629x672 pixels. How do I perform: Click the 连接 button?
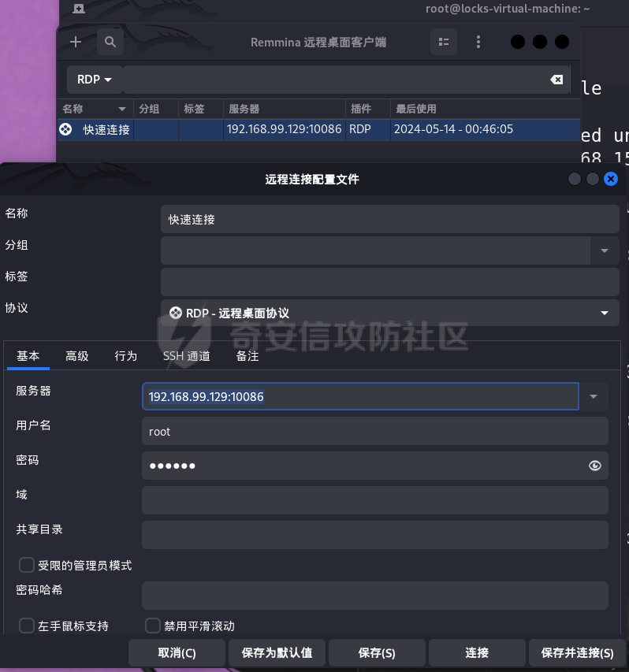pyautogui.click(x=477, y=653)
